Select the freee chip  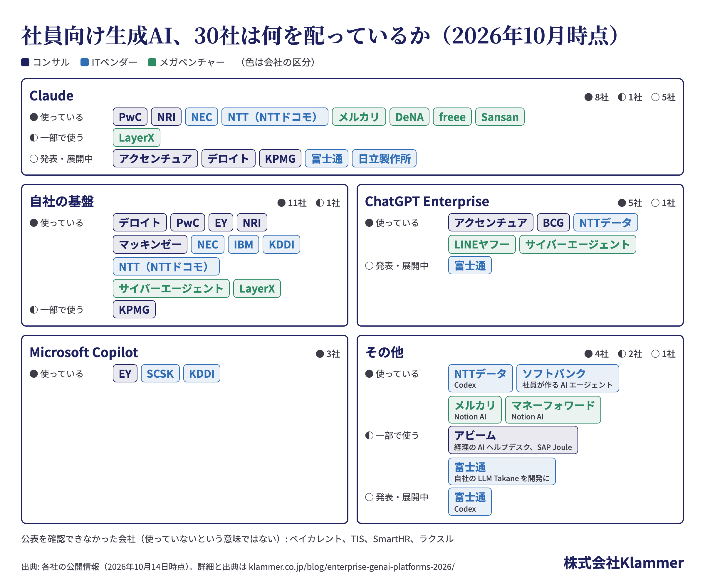452,117
